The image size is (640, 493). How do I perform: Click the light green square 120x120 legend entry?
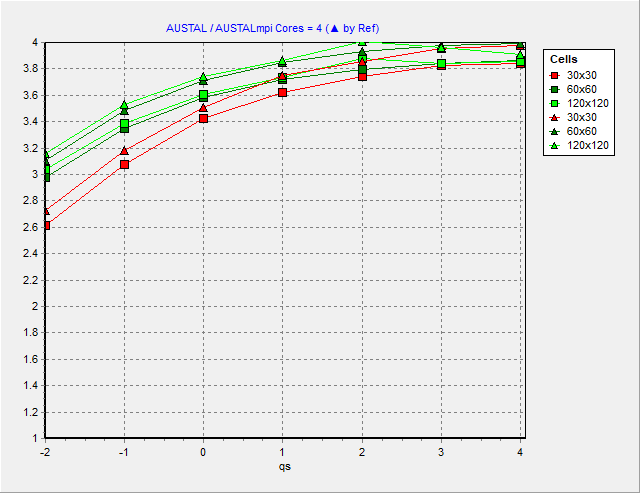580,103
